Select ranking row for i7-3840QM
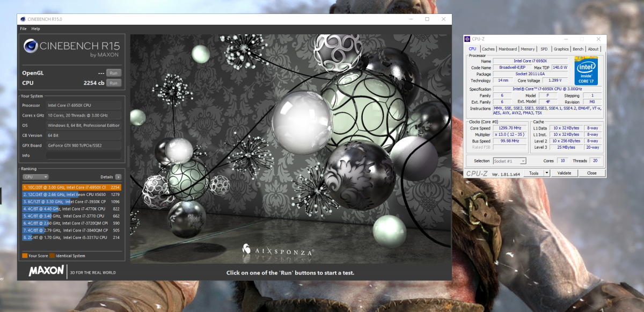This screenshot has height=312, width=644. (x=71, y=230)
